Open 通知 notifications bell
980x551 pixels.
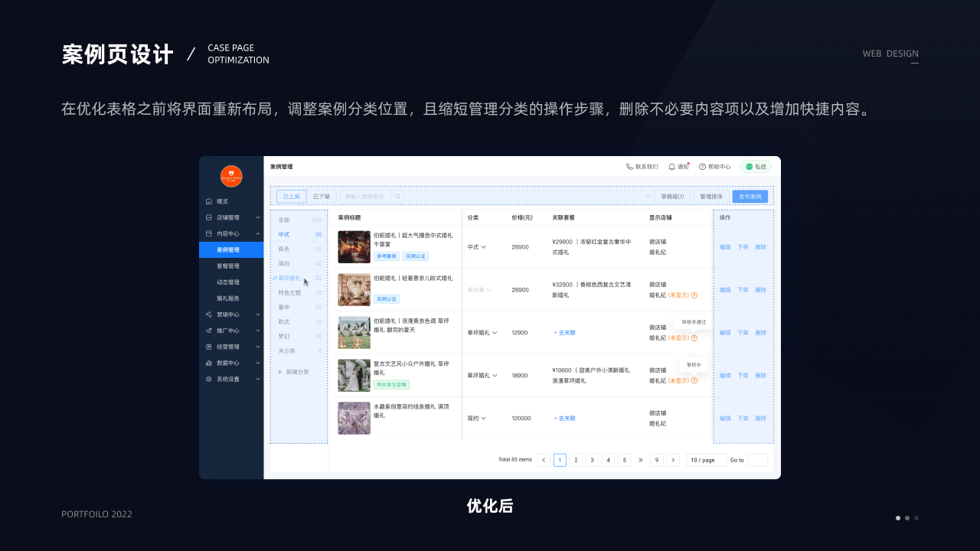(678, 166)
